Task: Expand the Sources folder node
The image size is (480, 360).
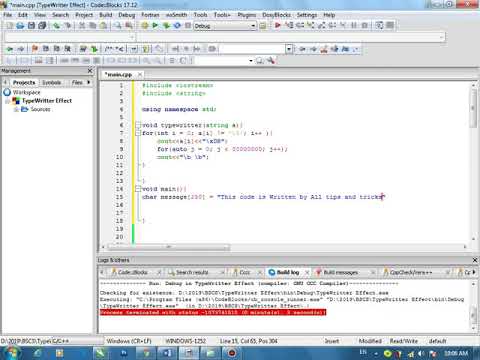Action: [x=16, y=109]
